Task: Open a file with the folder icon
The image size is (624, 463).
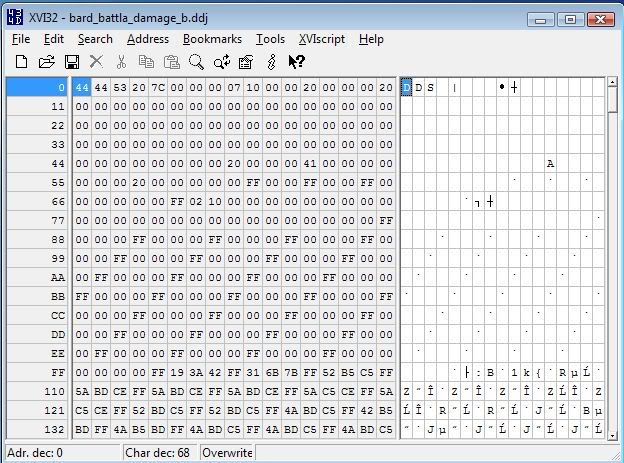Action: [47, 62]
